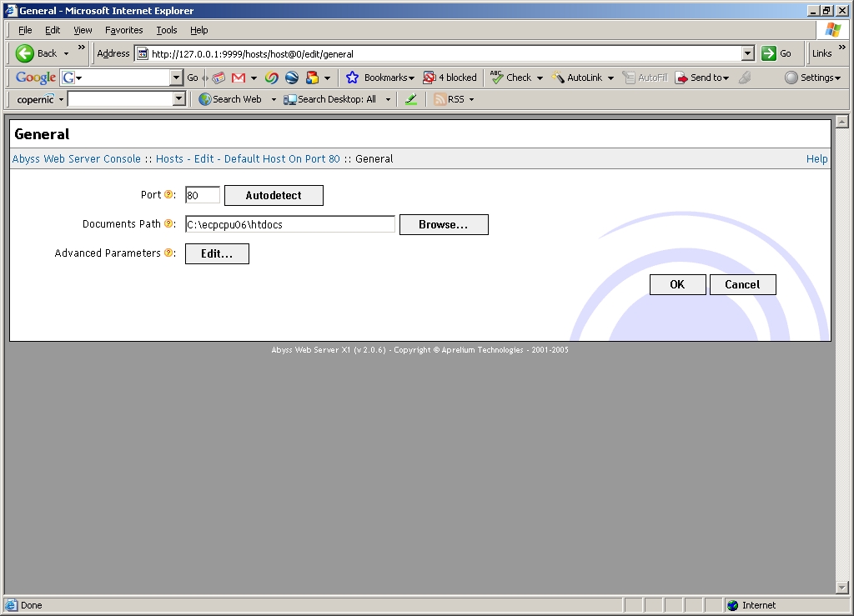Open the Tools menu

[x=167, y=30]
